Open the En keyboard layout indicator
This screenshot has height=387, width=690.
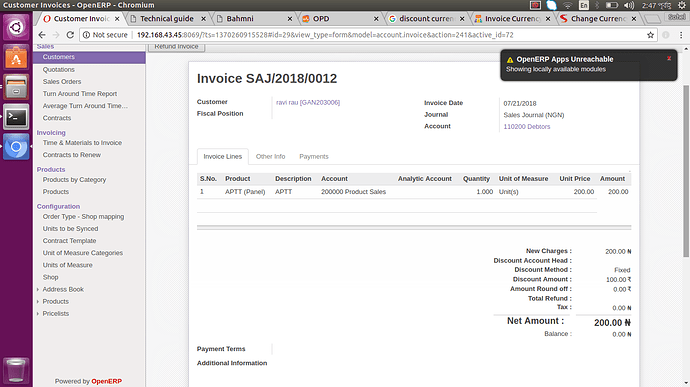pyautogui.click(x=584, y=5)
